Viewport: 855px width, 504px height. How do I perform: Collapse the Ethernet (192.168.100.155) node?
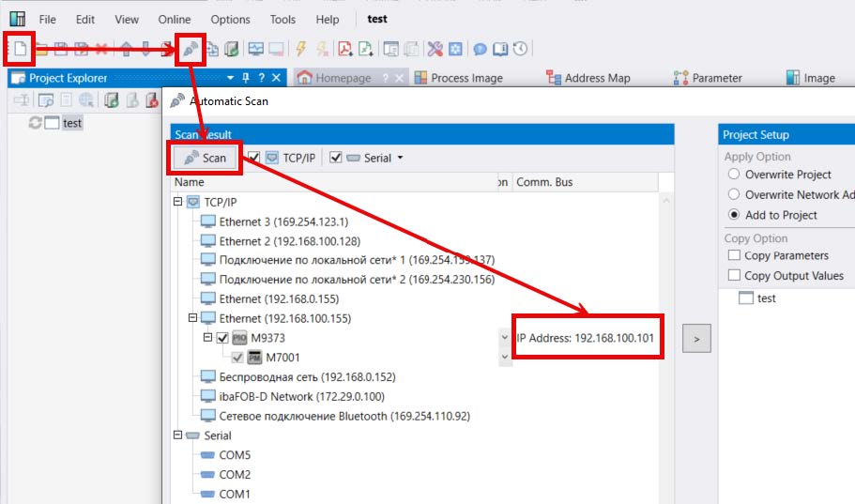(x=192, y=317)
